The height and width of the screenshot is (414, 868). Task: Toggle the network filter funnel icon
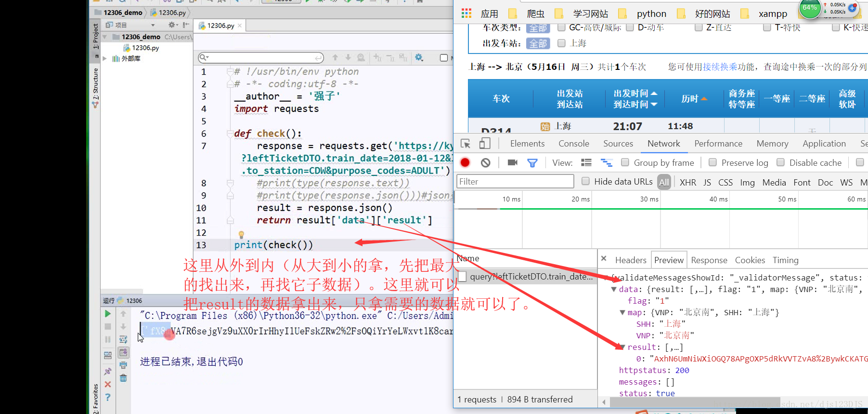532,163
